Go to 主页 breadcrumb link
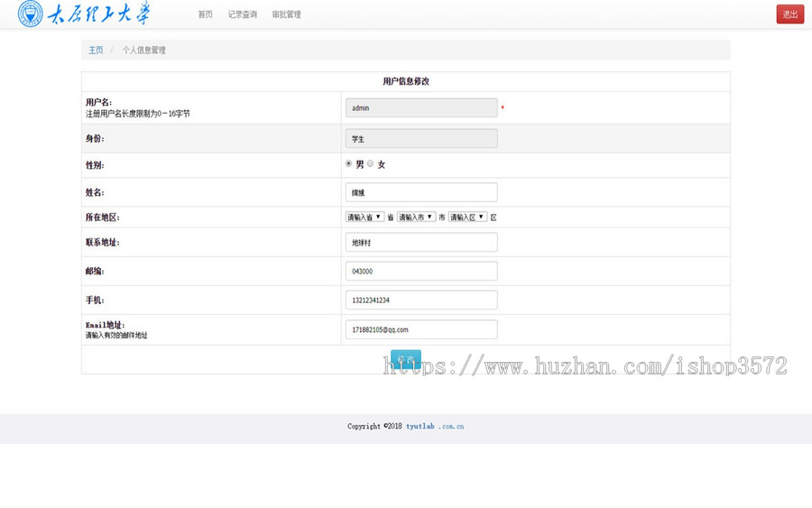Image resolution: width=812 pixels, height=508 pixels. point(96,51)
